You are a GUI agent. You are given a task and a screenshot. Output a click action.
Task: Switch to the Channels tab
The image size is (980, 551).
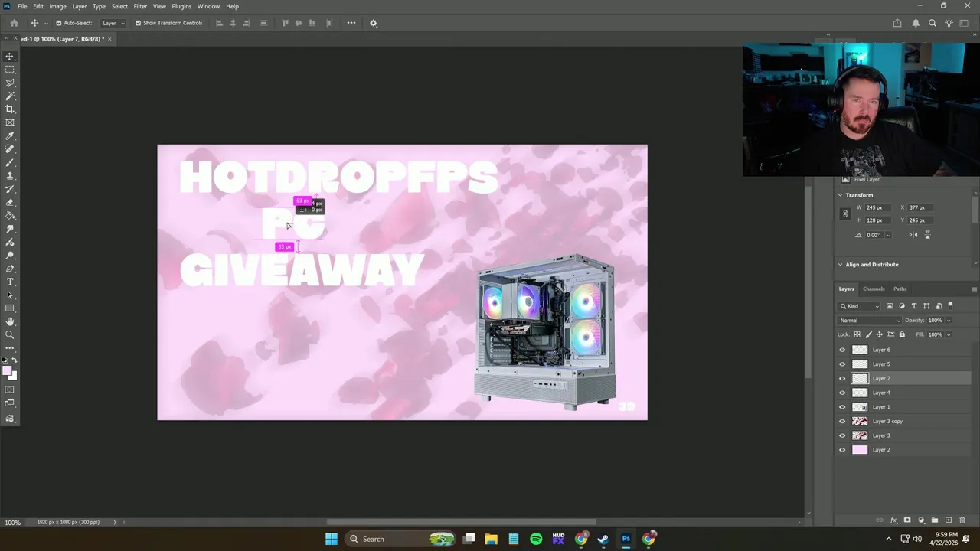coord(874,289)
